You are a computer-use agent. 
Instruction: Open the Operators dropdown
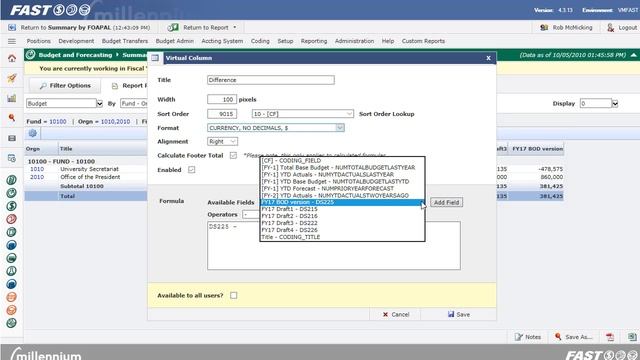(251, 214)
